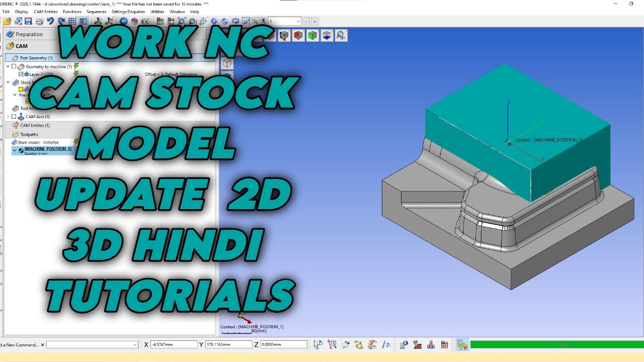This screenshot has height=362, width=644.
Task: Click the blue floppy disk save icon
Action: [29, 22]
